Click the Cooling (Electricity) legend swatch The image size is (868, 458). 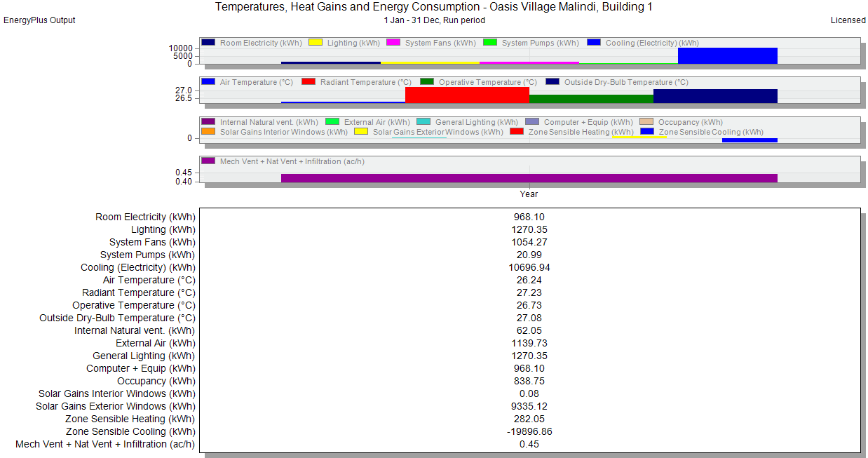(594, 43)
